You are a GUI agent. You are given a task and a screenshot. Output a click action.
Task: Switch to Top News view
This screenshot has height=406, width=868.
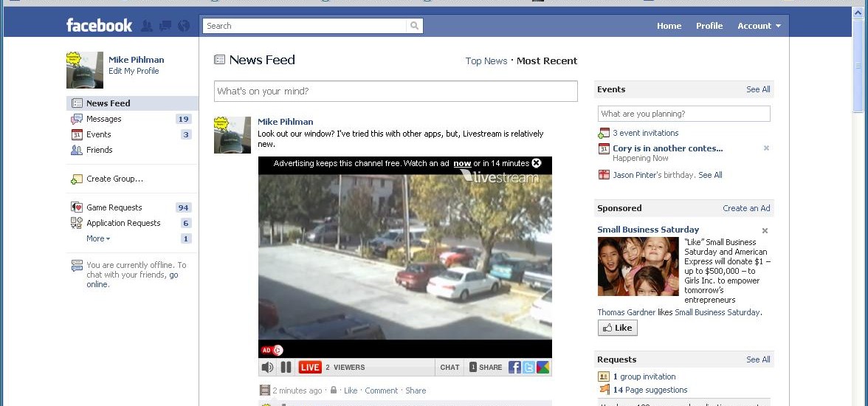(486, 61)
